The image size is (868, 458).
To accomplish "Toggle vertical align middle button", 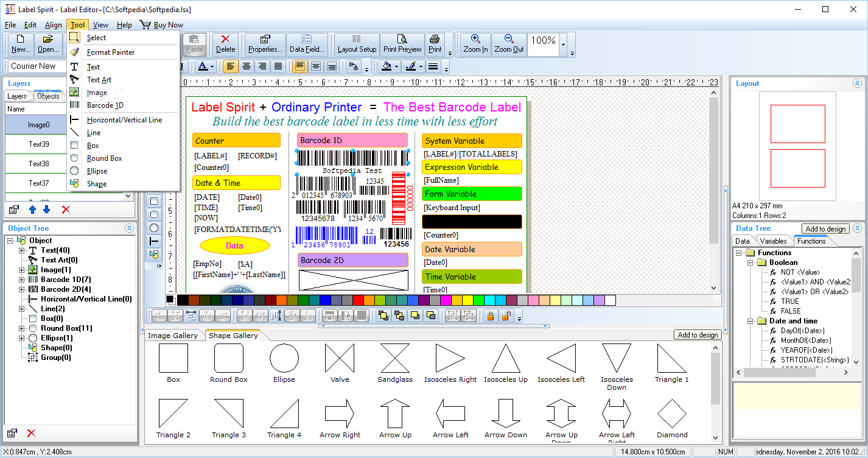I will point(316,66).
